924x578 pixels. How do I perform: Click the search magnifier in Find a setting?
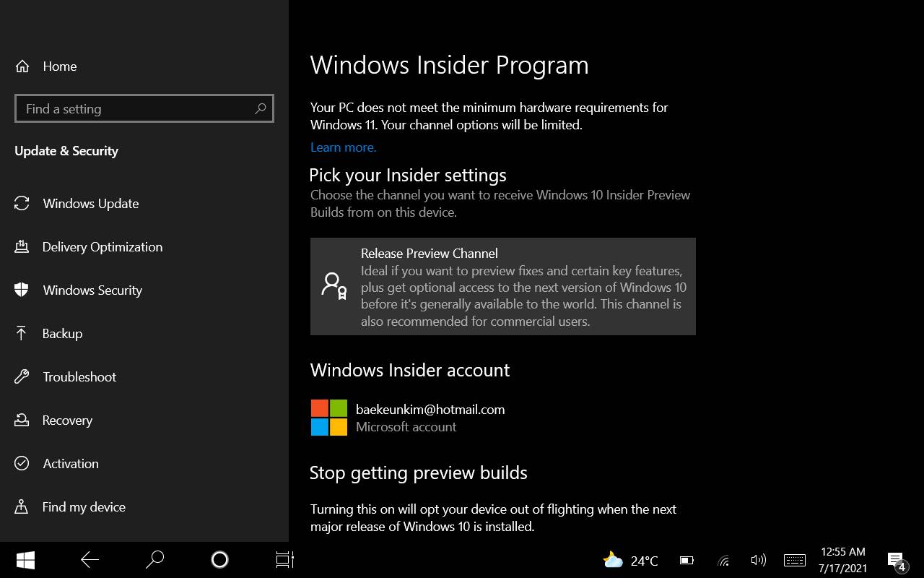[261, 108]
